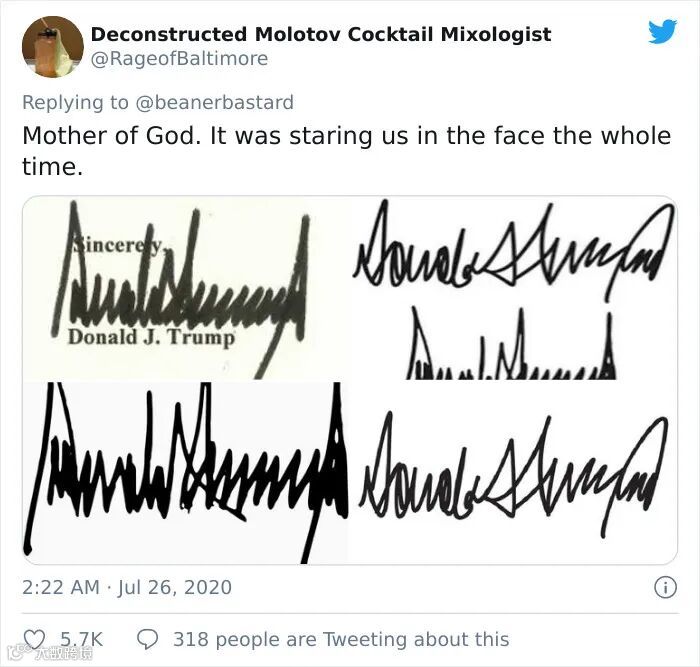Screen dimensions: 700x667
Task: Click the typed 'Donald J. Trump' caption text
Action: (151, 337)
